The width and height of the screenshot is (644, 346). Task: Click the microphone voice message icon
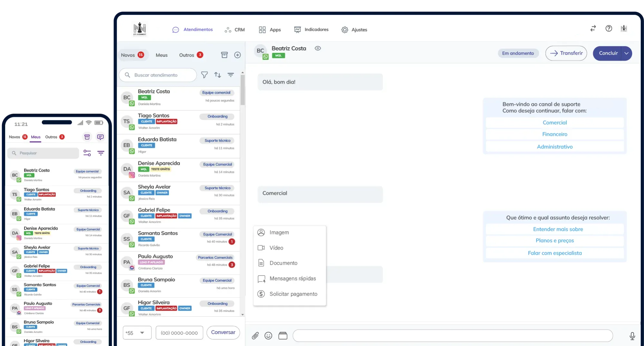(632, 336)
